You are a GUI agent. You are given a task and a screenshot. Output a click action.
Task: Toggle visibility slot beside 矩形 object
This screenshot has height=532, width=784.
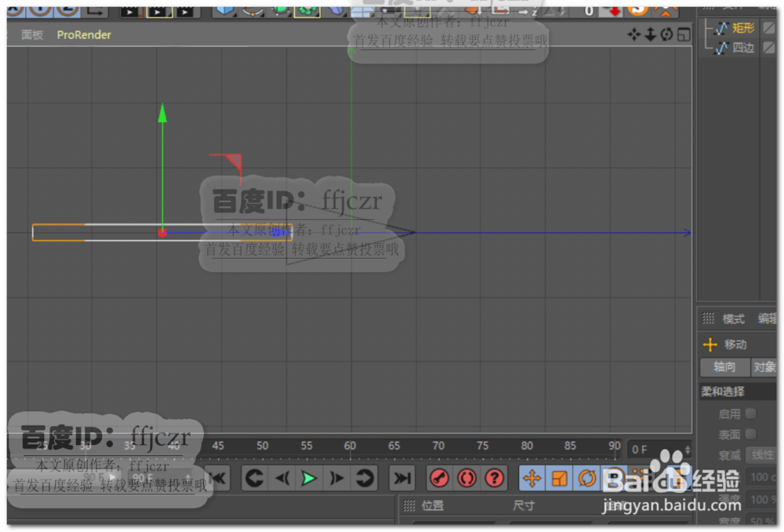click(768, 28)
